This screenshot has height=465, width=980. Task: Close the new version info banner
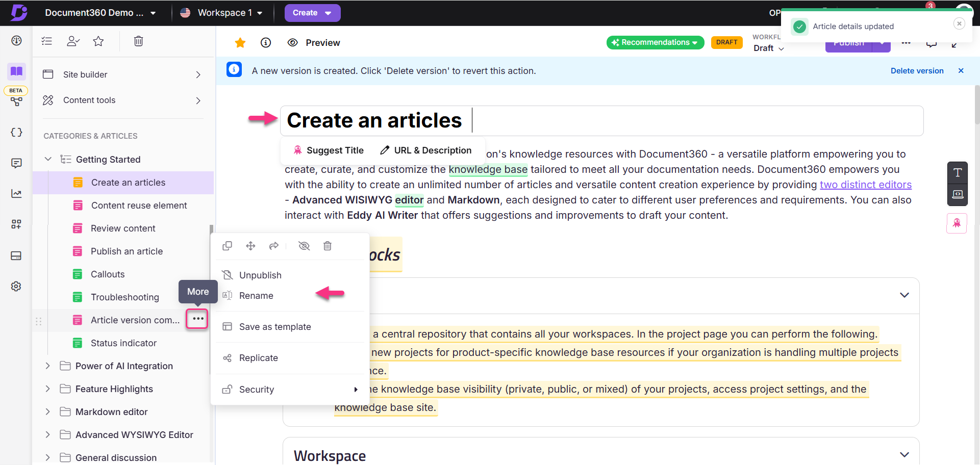click(x=961, y=71)
